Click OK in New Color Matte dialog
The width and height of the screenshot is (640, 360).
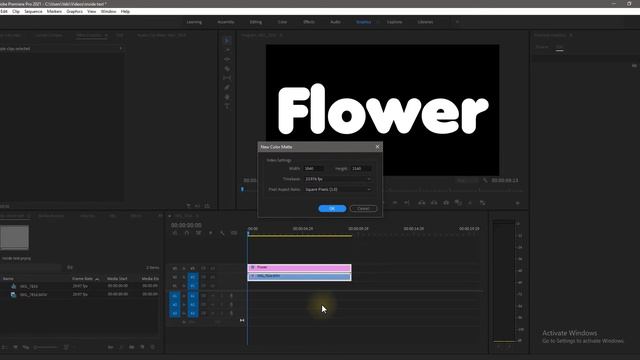332,209
